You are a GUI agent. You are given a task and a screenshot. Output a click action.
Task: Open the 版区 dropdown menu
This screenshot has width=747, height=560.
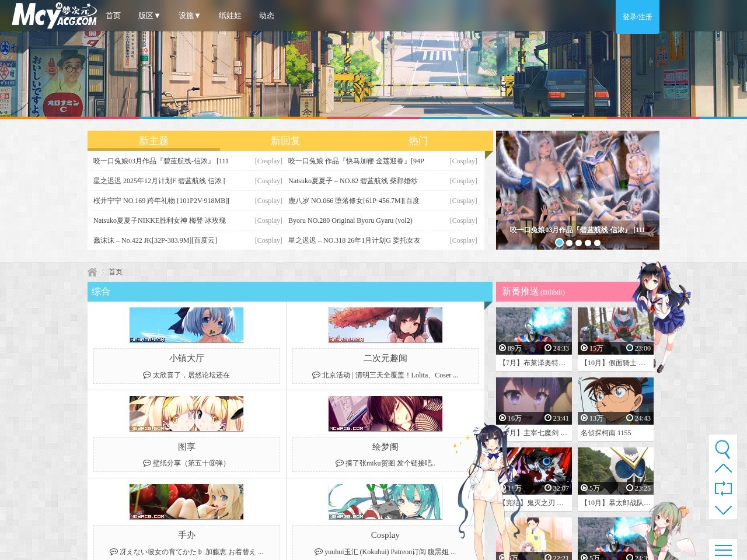pyautogui.click(x=149, y=16)
